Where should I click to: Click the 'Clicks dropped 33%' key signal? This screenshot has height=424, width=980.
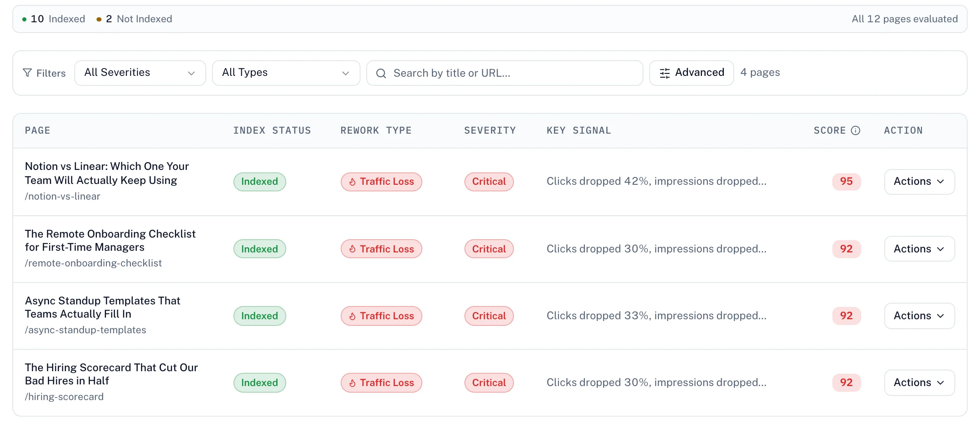[657, 316]
